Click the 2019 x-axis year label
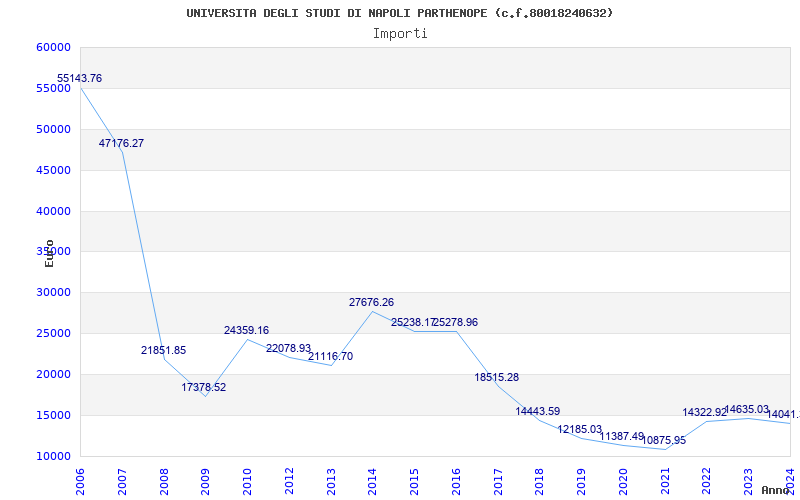The height and width of the screenshot is (500, 800). [581, 482]
